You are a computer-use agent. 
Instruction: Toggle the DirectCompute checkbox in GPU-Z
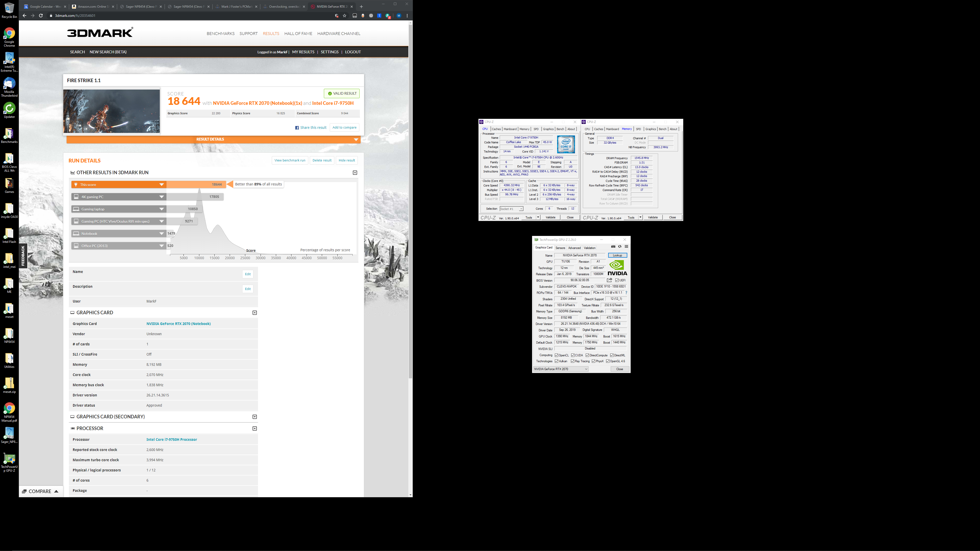(x=587, y=355)
